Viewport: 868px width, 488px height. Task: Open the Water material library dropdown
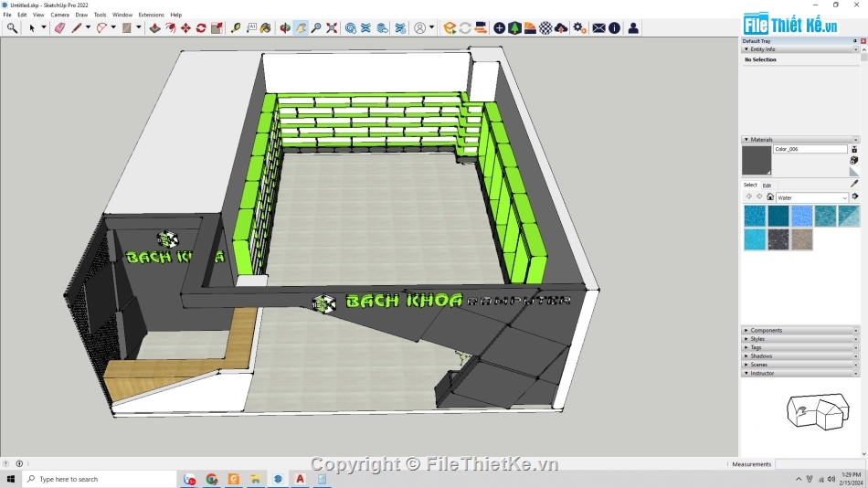point(812,197)
